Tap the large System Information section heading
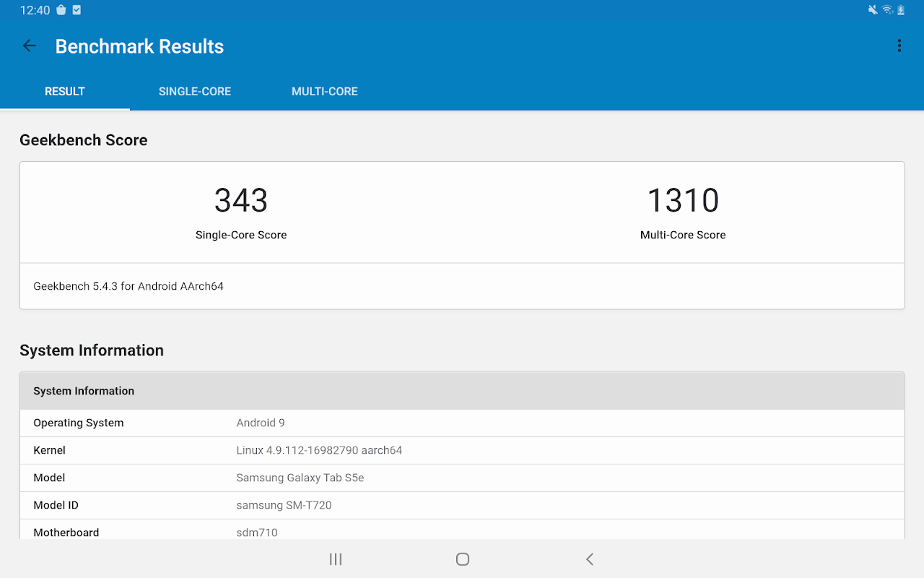 [x=92, y=350]
